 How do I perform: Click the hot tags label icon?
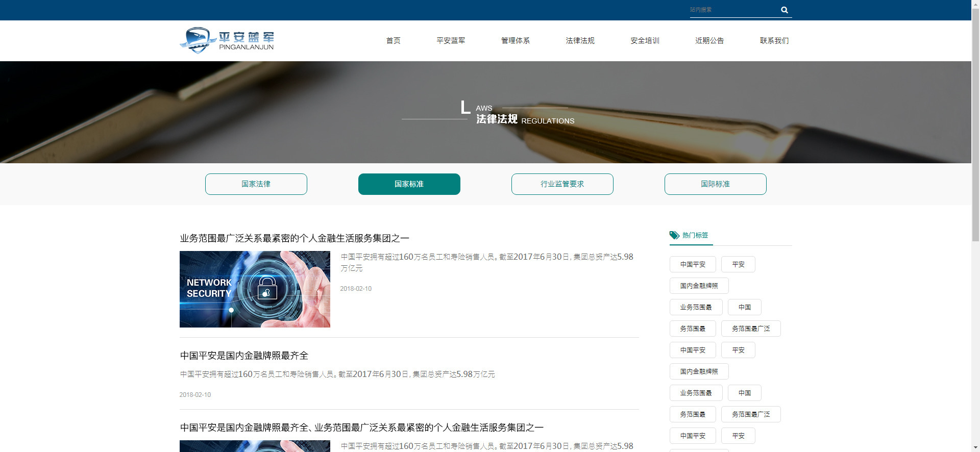click(x=674, y=235)
